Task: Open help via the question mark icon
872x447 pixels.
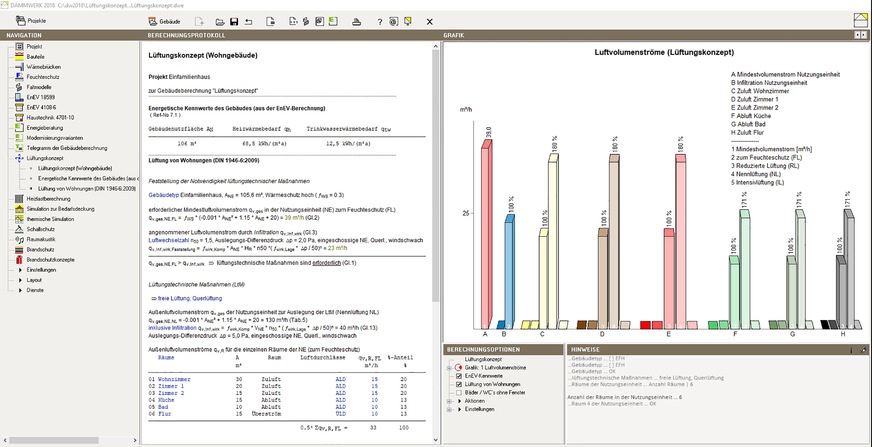Action: tap(380, 22)
